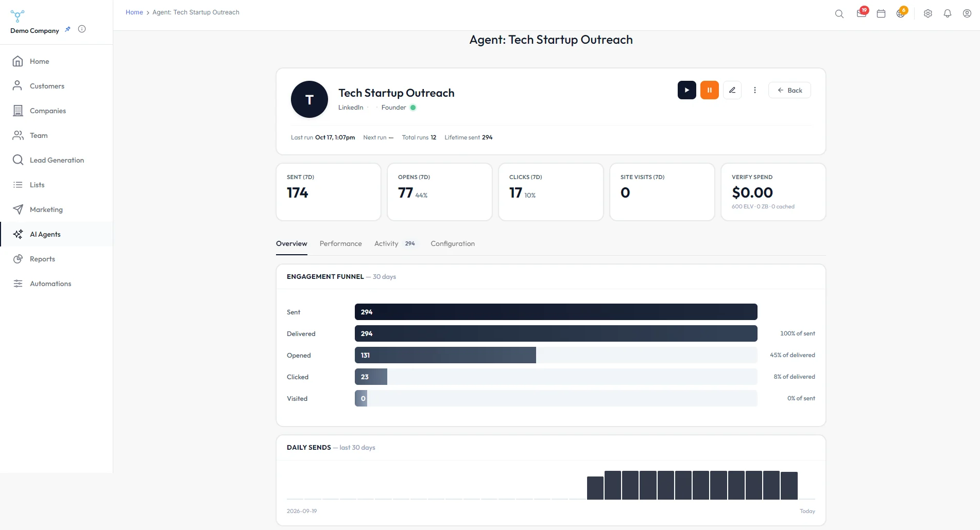
Task: Switch to the Configuration tab
Action: 453,244
